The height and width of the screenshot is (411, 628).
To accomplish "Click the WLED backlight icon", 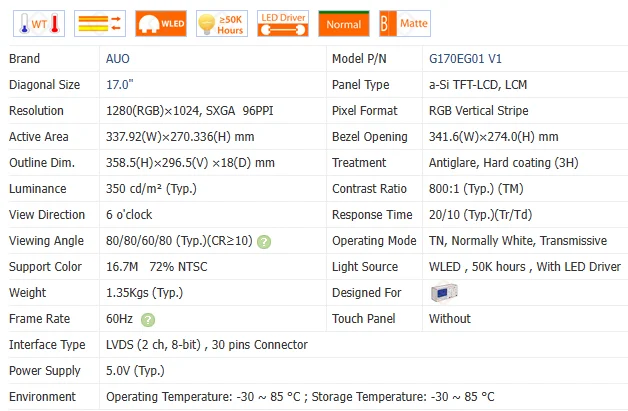I will (161, 24).
